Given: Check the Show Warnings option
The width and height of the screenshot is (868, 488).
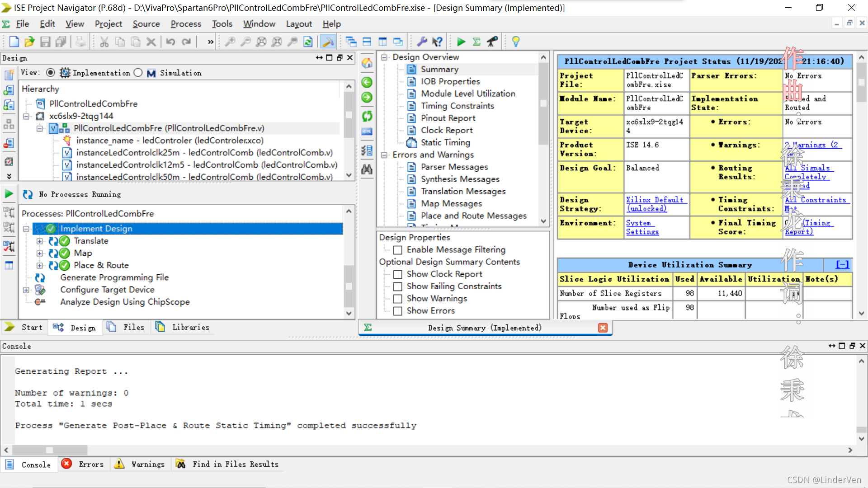Looking at the screenshot, I should pos(398,299).
